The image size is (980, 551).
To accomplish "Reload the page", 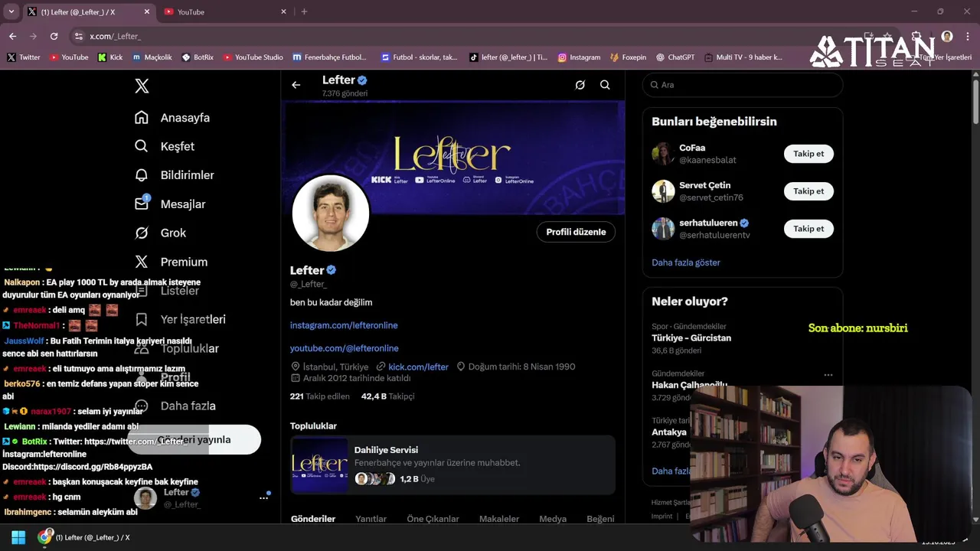I will 54,36.
